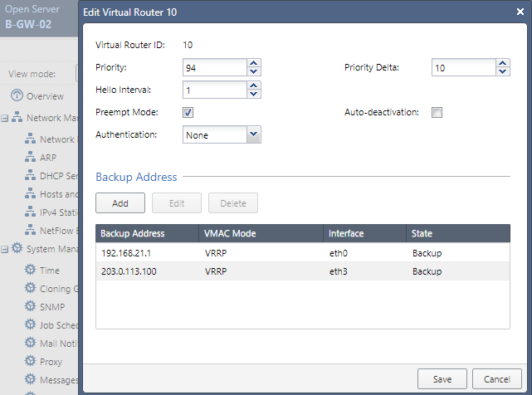Click the ARP tree item icon
The width and height of the screenshot is (532, 395).
pos(31,158)
